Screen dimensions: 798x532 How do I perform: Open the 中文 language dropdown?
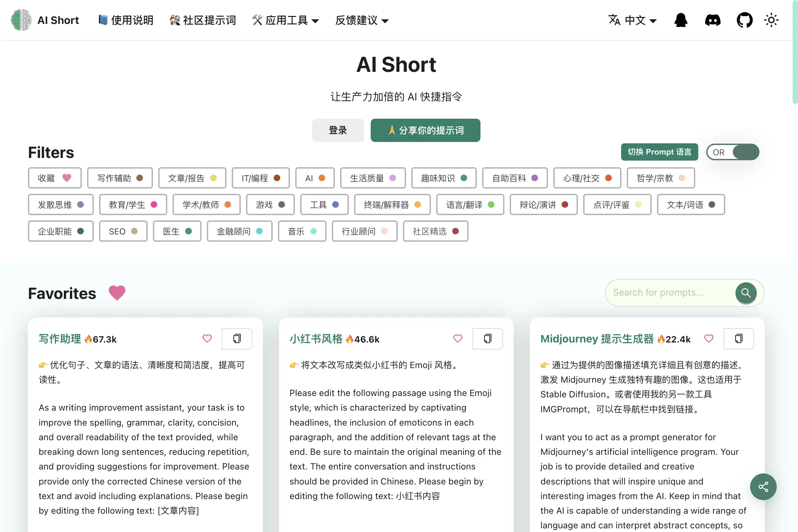coord(632,20)
